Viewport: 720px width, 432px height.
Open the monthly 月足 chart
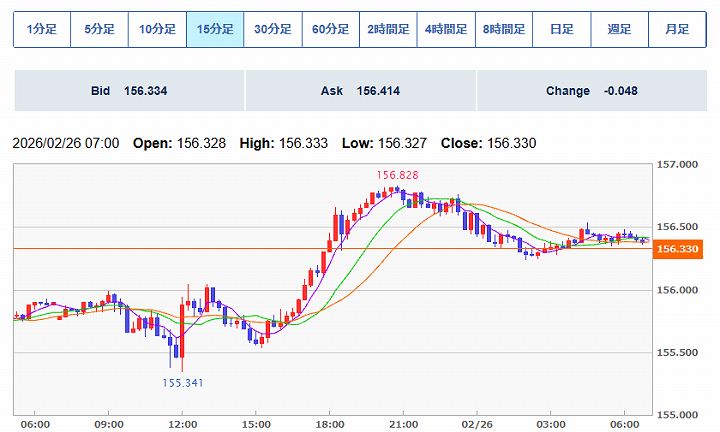pos(677,29)
